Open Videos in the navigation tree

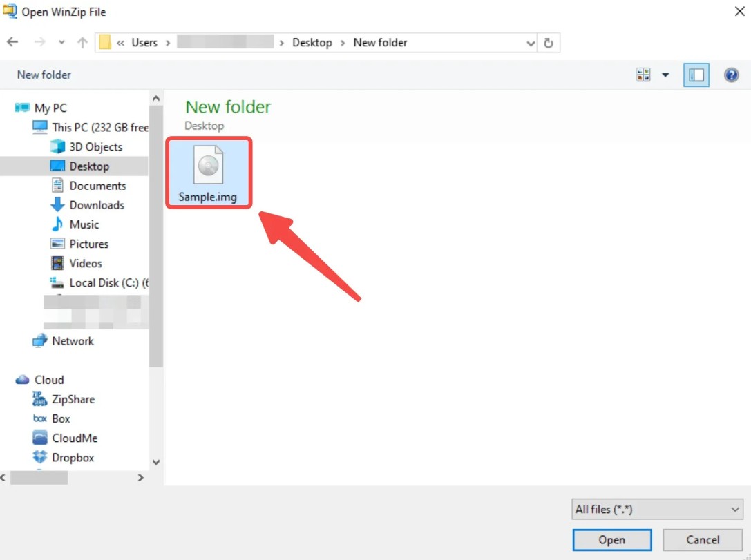[x=86, y=263]
